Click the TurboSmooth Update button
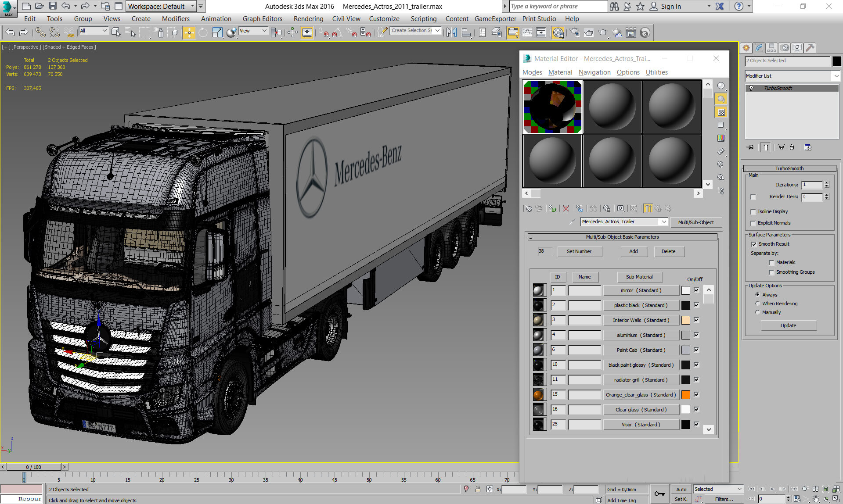The image size is (843, 504). 788,325
